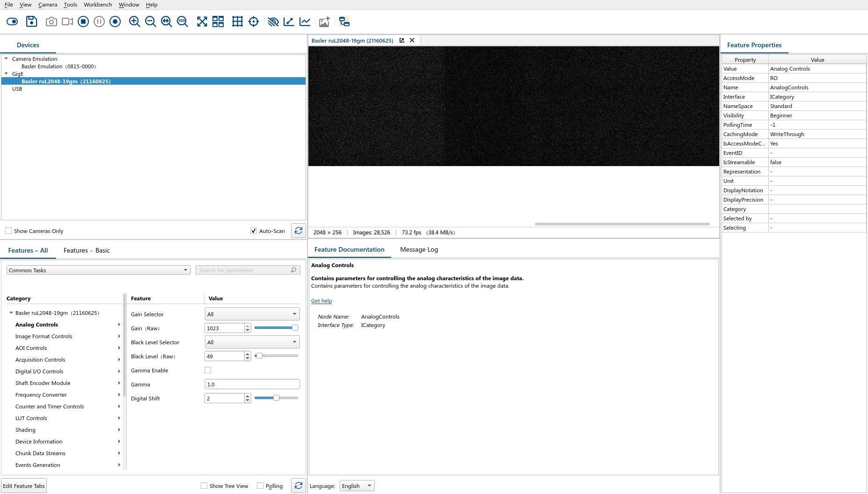Collapse Basler ruL2048-19gm category tree

[x=11, y=312]
